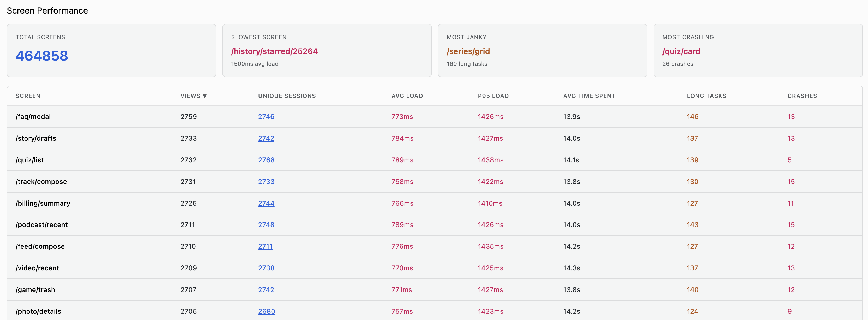Click the 9 crashes cell for /photo/details
Screen dimensions: 868x320
click(789, 311)
